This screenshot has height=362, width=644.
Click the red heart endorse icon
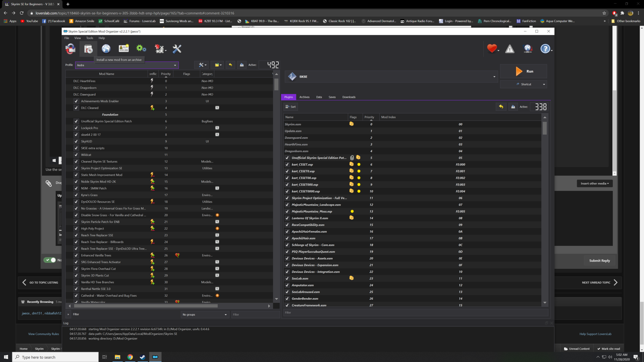[x=492, y=49]
